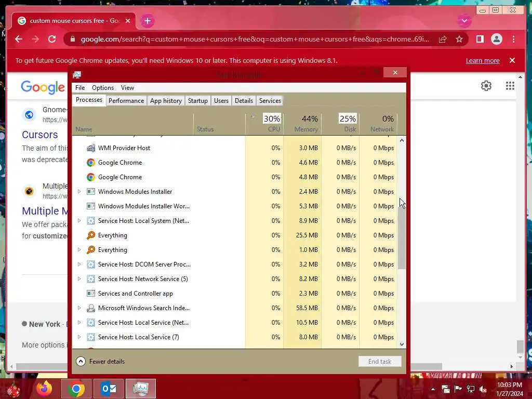The width and height of the screenshot is (532, 399).
Task: Sort processes by Disk column
Action: click(341, 123)
